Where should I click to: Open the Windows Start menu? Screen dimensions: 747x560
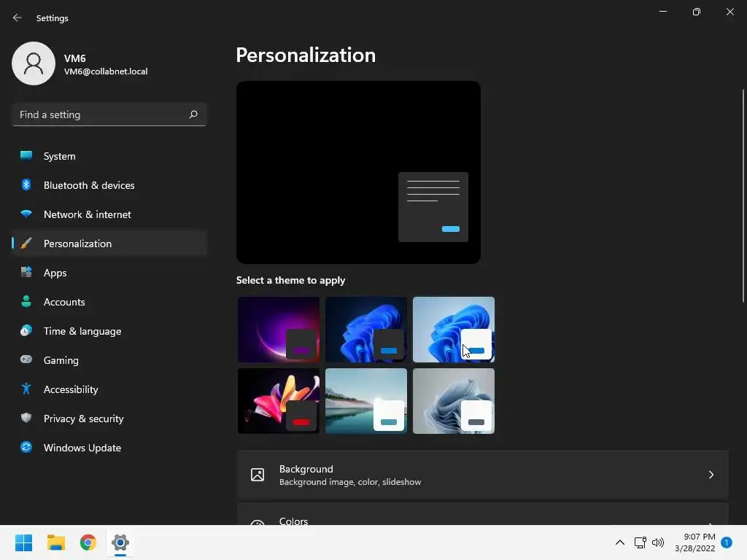(x=23, y=542)
